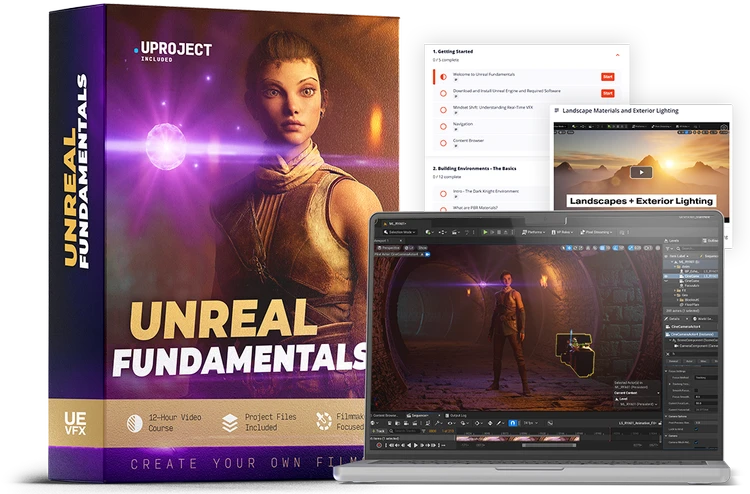The width and height of the screenshot is (750, 494).
Task: Select the viewport translate gizmo tool icon
Action: 569,248
